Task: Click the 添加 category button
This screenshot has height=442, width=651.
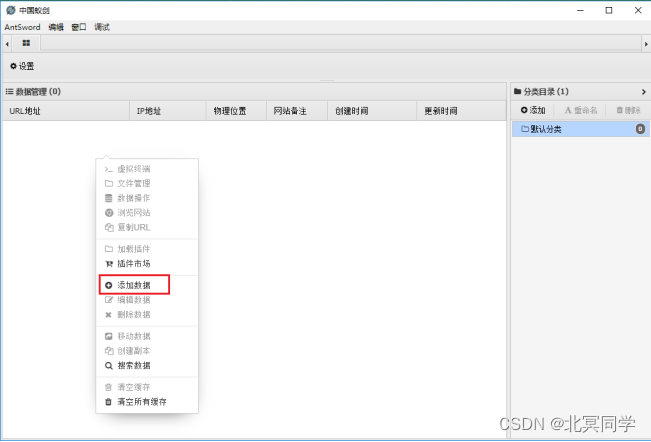Action: pyautogui.click(x=533, y=110)
